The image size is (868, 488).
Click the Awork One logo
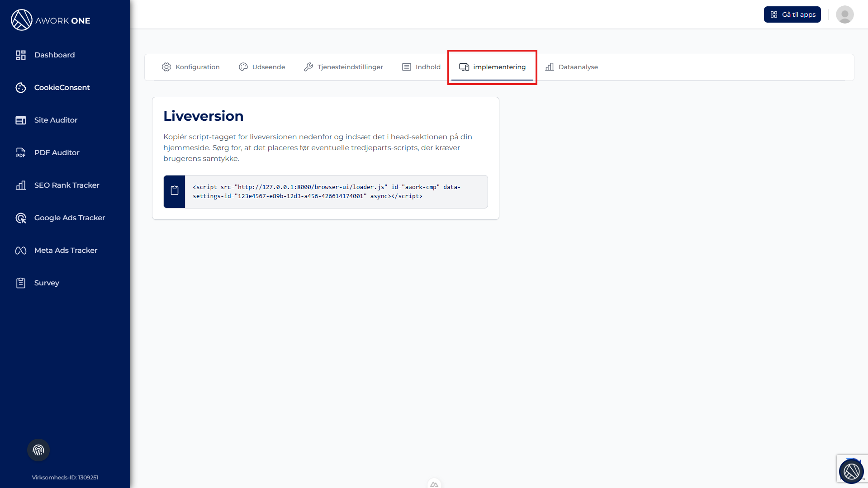click(51, 20)
